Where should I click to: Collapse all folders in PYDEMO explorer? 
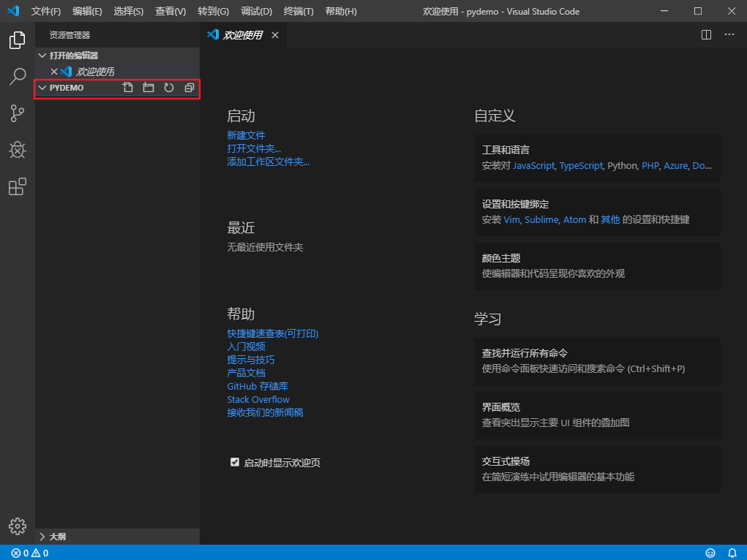click(x=189, y=88)
